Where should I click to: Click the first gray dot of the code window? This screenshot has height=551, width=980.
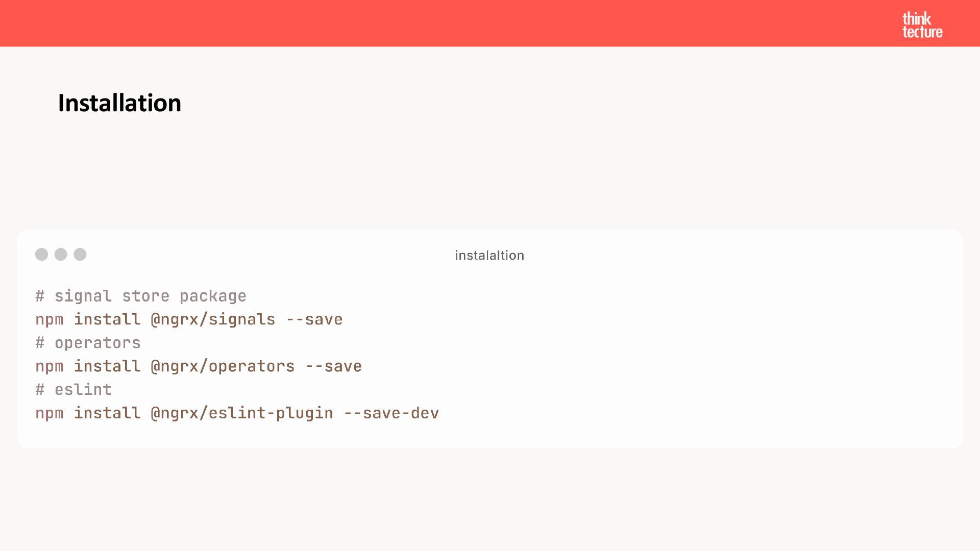(41, 254)
